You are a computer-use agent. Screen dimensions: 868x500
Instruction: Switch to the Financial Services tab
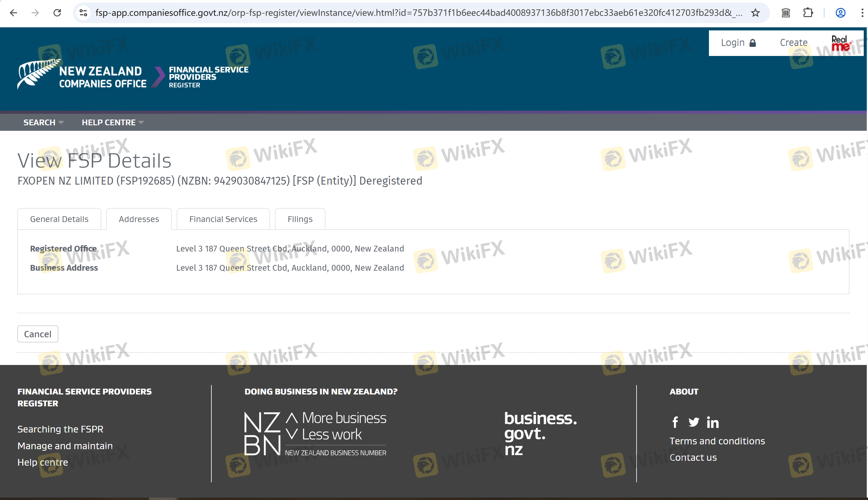[223, 219]
